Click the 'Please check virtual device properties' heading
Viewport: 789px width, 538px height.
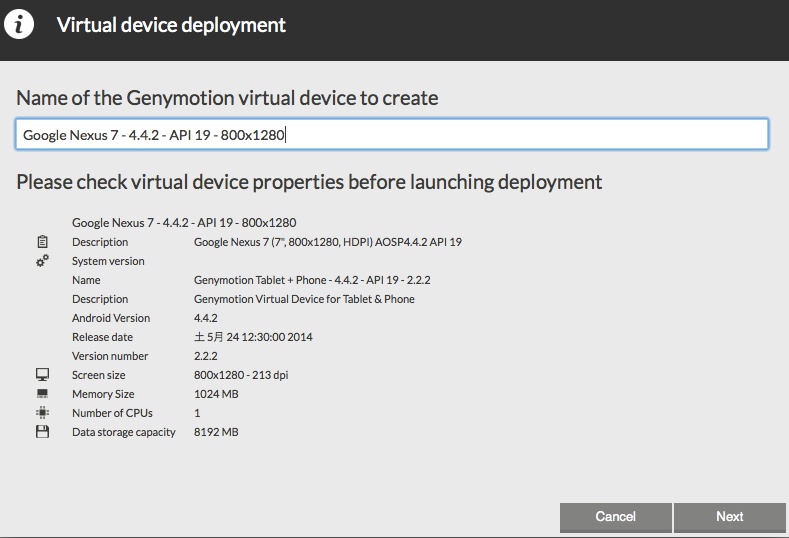(309, 182)
